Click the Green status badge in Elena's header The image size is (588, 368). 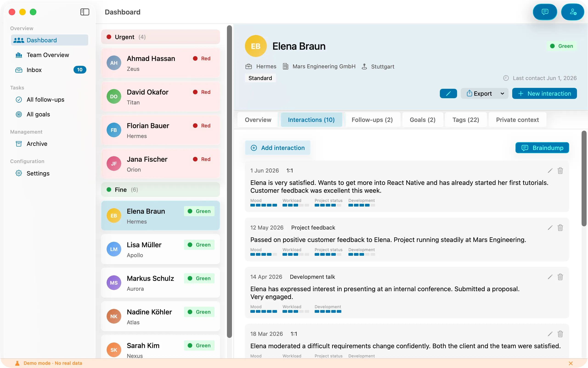562,46
